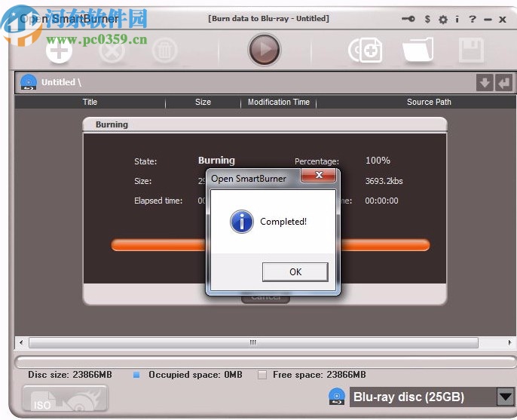Click Blu-ray icon next to disc type selector
Viewport: 517px width, 420px height.
[x=337, y=396]
